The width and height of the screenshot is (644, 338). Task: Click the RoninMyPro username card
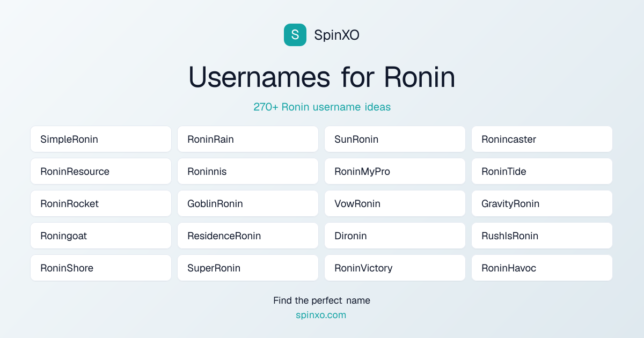pyautogui.click(x=395, y=171)
